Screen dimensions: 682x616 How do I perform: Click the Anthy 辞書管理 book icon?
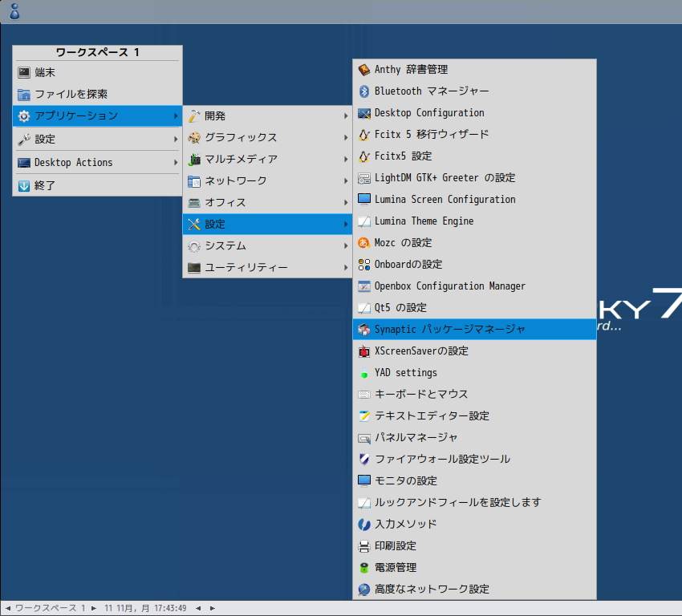click(364, 70)
